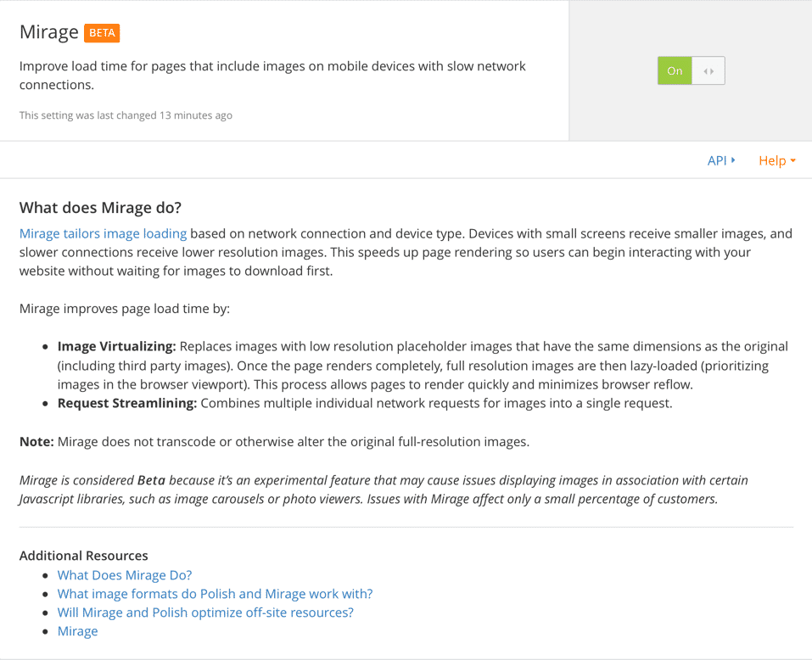The width and height of the screenshot is (812, 660).
Task: Click the bold 'Note:' label
Action: click(36, 441)
